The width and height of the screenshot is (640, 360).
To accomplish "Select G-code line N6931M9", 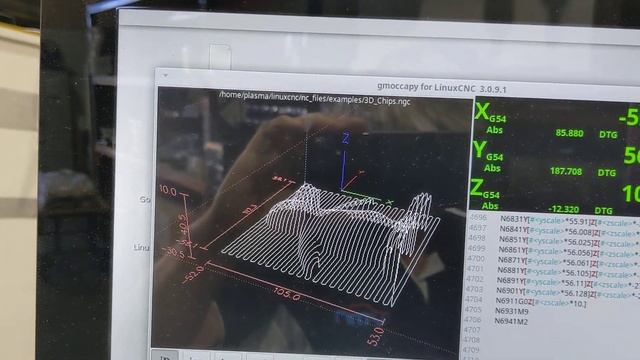I will tap(511, 311).
